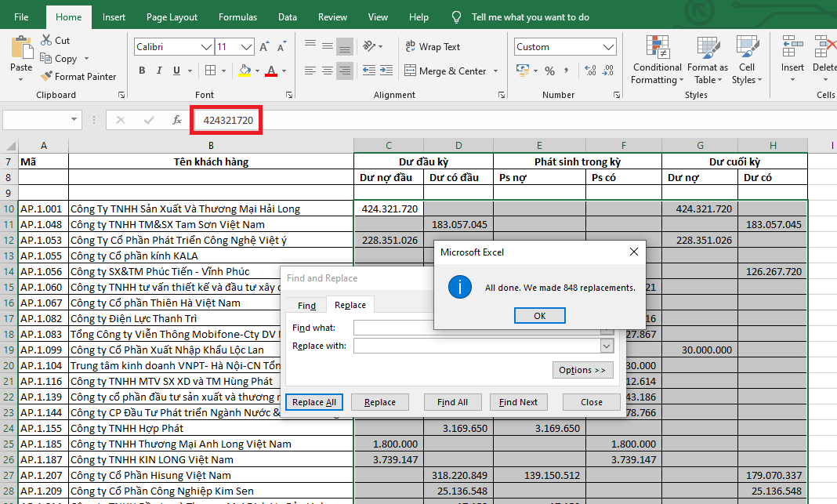The height and width of the screenshot is (504, 837).
Task: Click the Options >> button
Action: (x=582, y=370)
